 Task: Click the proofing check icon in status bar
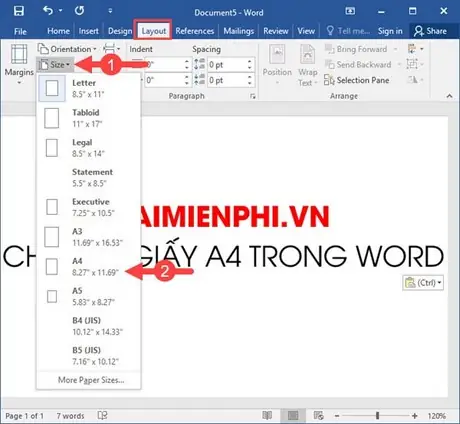[x=103, y=415]
